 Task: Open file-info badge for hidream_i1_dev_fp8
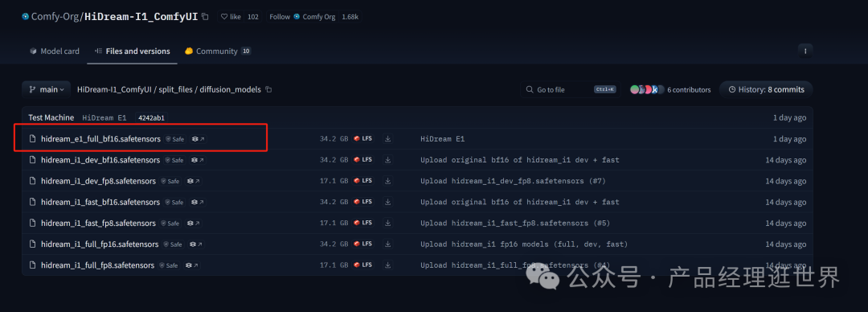pyautogui.click(x=194, y=181)
